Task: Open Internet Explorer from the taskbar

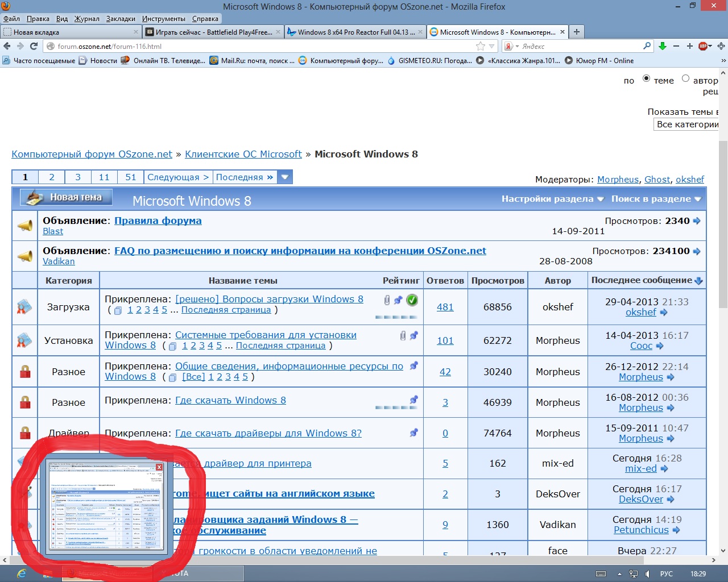Action: click(x=22, y=573)
